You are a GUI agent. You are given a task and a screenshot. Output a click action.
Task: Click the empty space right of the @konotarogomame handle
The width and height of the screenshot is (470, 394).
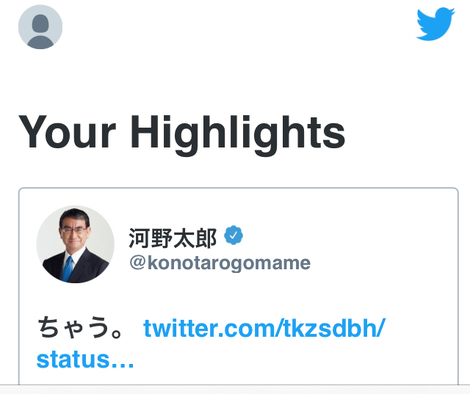click(x=383, y=263)
